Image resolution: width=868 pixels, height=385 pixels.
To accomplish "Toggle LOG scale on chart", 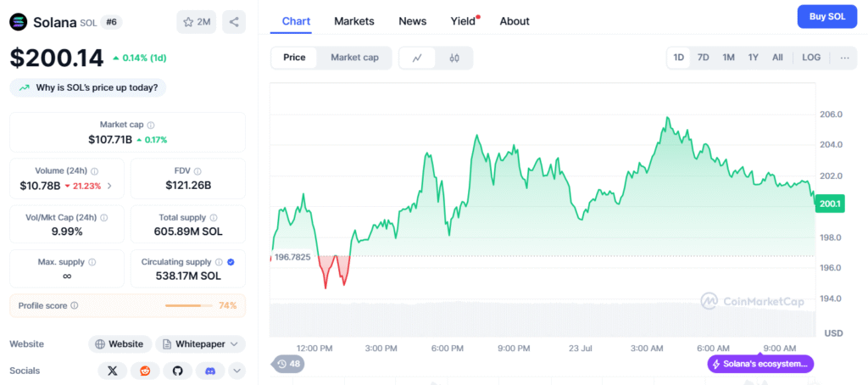I will pyautogui.click(x=811, y=58).
